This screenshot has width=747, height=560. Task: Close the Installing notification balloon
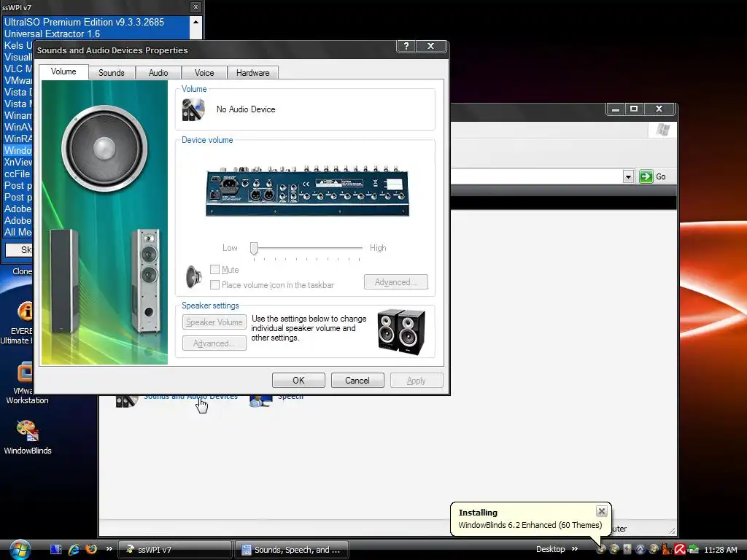click(602, 511)
